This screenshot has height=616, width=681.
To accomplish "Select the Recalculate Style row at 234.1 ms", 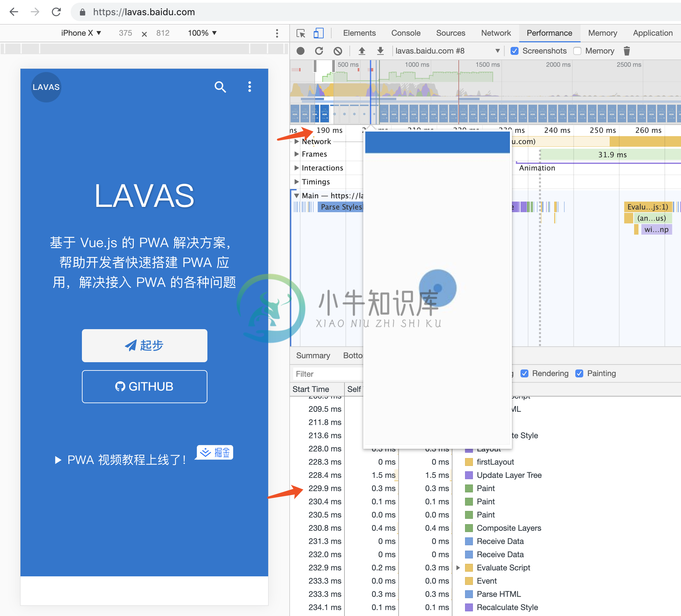I will point(485,607).
